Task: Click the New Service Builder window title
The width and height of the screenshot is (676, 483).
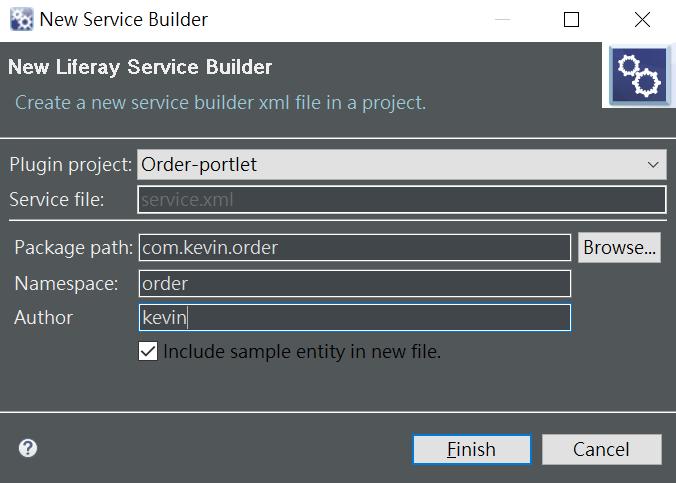Action: (124, 19)
